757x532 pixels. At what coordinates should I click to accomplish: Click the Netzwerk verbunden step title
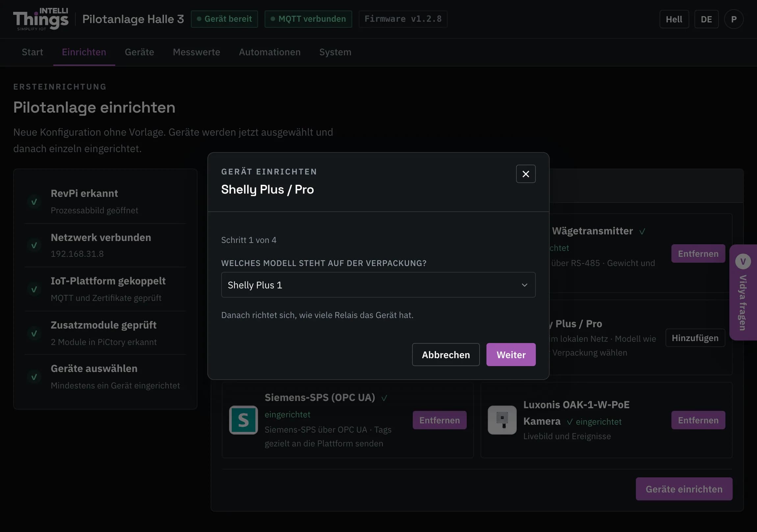pyautogui.click(x=101, y=237)
